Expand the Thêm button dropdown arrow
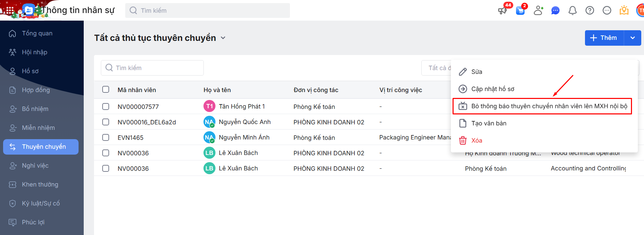The height and width of the screenshot is (235, 644). point(632,38)
